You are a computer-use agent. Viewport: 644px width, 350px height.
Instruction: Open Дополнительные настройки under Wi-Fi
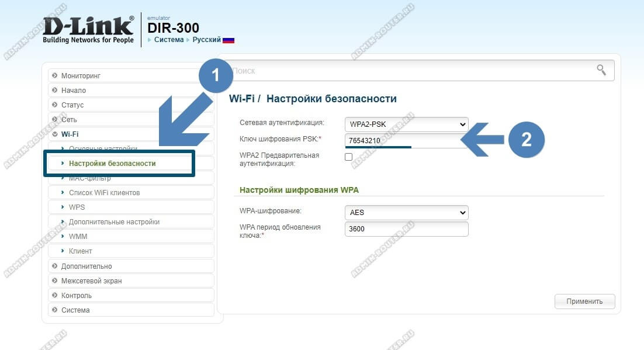pyautogui.click(x=114, y=222)
